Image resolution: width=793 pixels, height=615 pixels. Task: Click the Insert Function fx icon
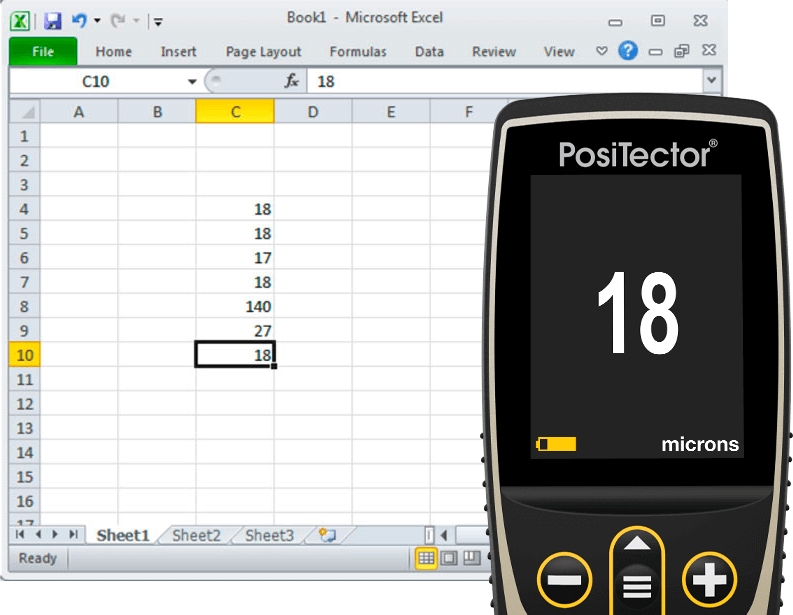[292, 81]
